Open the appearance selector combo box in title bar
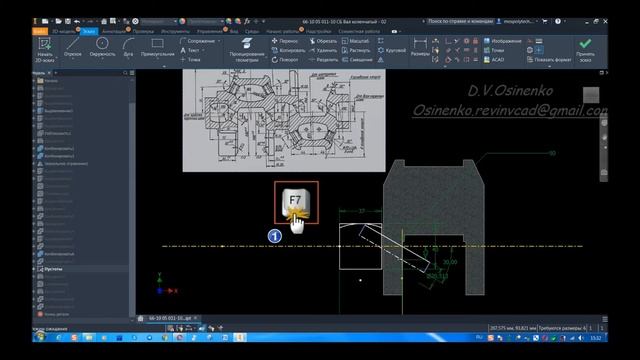Viewport: 640px width, 360px height. pos(205,21)
